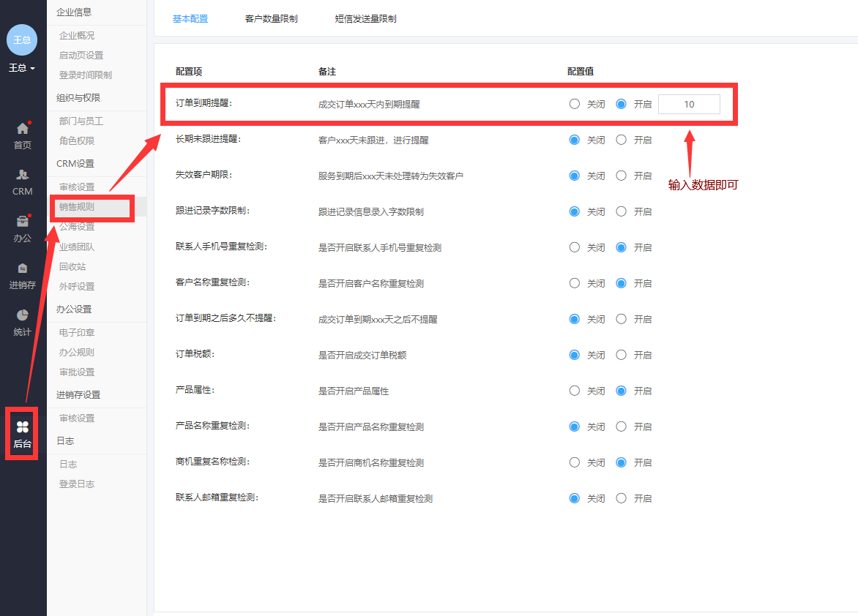Click the CRM设置 section header
This screenshot has width=858, height=616.
coord(75,164)
